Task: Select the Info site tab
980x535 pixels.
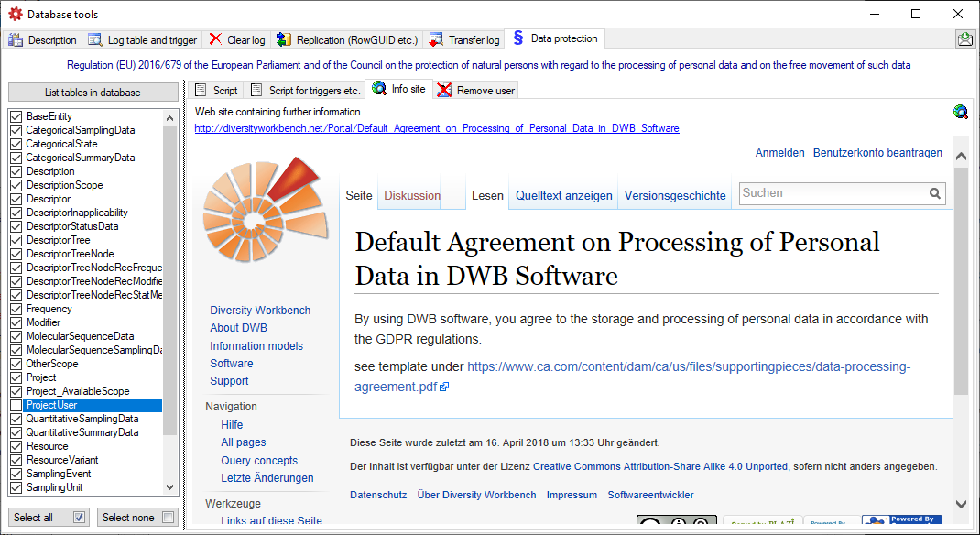Action: click(x=398, y=90)
